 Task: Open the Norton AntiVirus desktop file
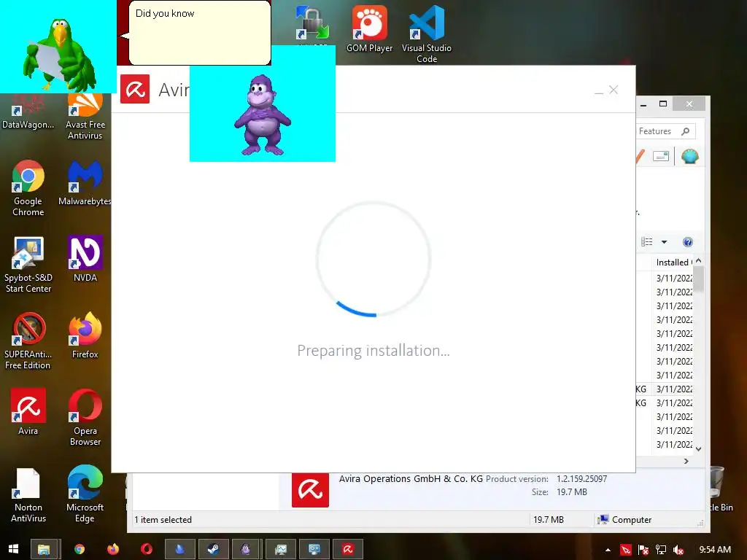[x=28, y=494]
